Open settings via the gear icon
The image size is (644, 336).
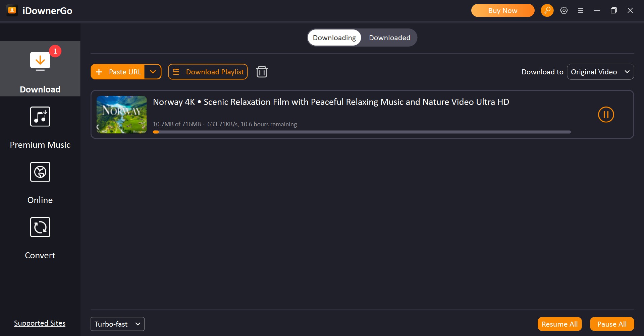click(564, 10)
